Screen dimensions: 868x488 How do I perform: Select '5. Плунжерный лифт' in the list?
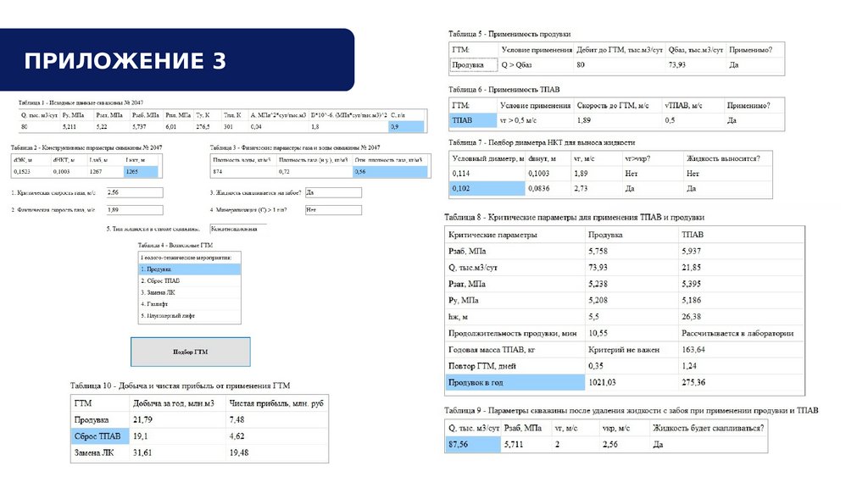[x=189, y=316]
